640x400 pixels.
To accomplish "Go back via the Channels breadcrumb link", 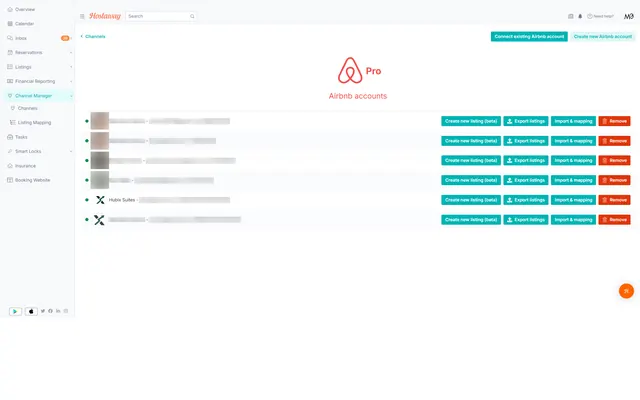I will 93,36.
